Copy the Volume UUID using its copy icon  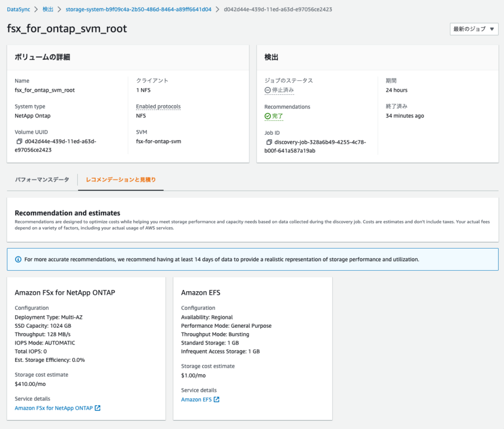(18, 142)
